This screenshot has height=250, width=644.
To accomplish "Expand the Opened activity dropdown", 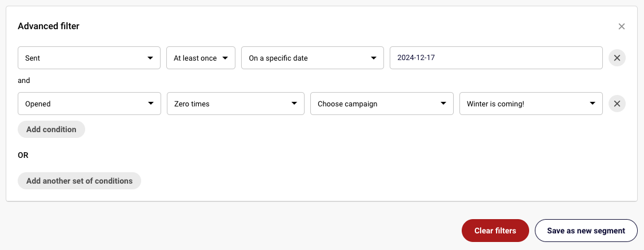I will [x=89, y=104].
